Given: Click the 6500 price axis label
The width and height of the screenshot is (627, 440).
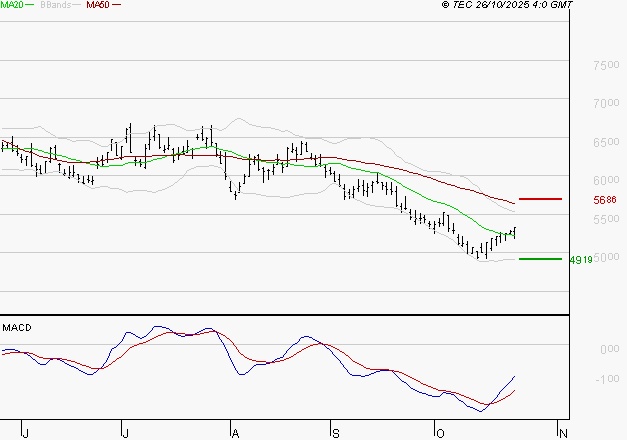Looking at the screenshot, I should (x=604, y=143).
